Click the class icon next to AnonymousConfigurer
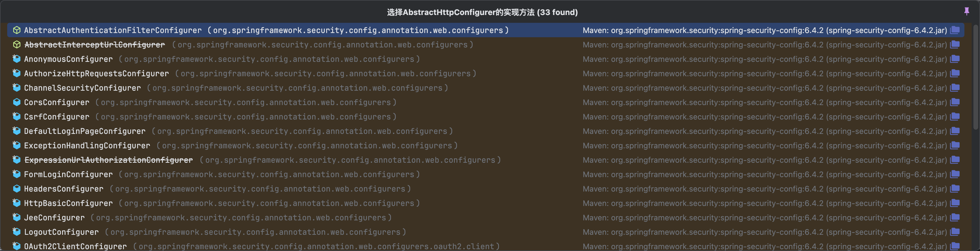Image resolution: width=980 pixels, height=251 pixels. pos(17,59)
